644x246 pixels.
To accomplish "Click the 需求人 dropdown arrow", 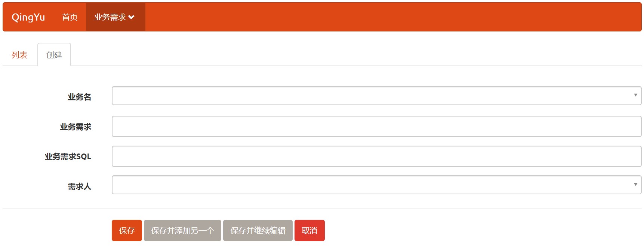I will pyautogui.click(x=635, y=185).
